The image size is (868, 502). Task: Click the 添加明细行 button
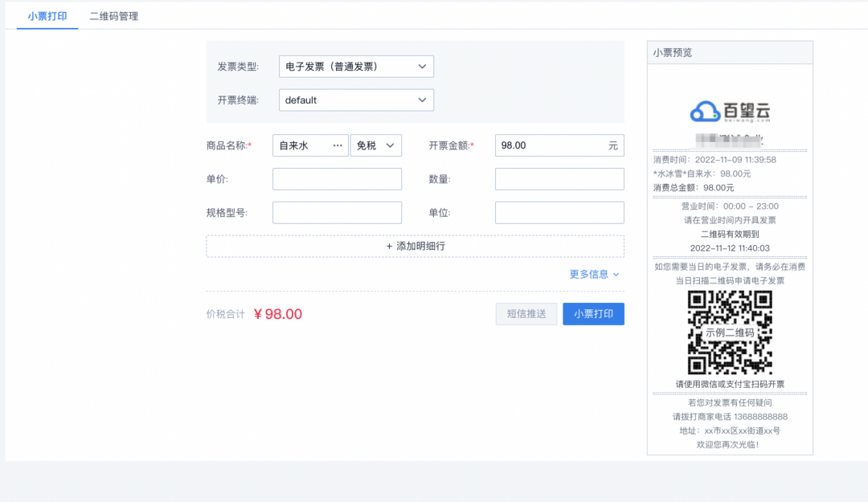coord(416,247)
